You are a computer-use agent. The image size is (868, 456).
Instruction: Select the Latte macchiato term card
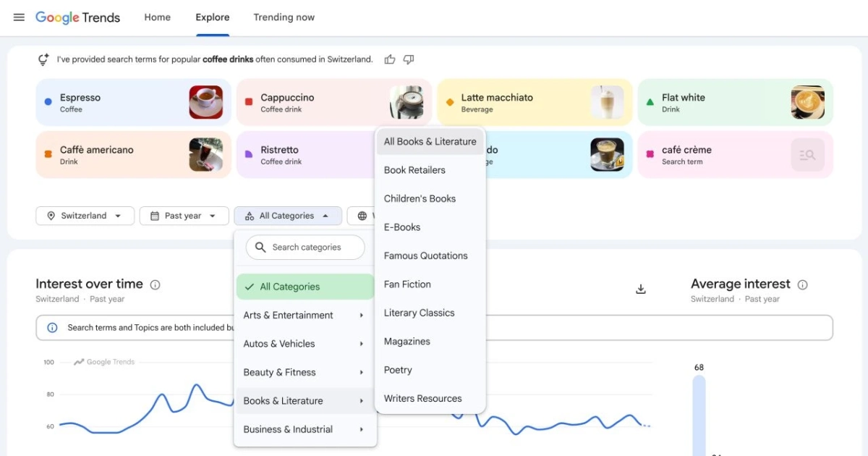(x=535, y=102)
